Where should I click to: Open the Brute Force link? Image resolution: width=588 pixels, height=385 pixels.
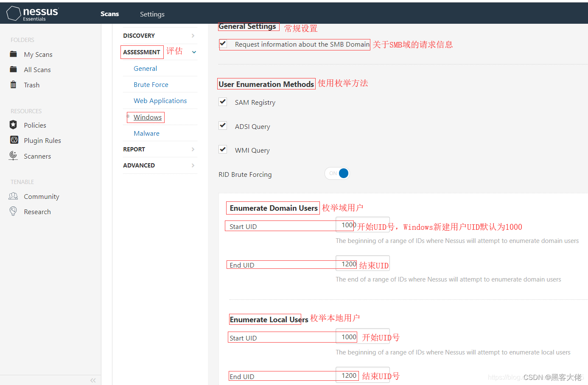click(151, 84)
